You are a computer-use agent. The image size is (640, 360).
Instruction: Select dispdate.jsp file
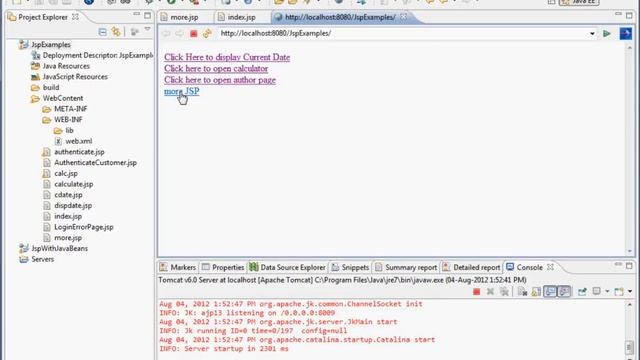(x=73, y=205)
